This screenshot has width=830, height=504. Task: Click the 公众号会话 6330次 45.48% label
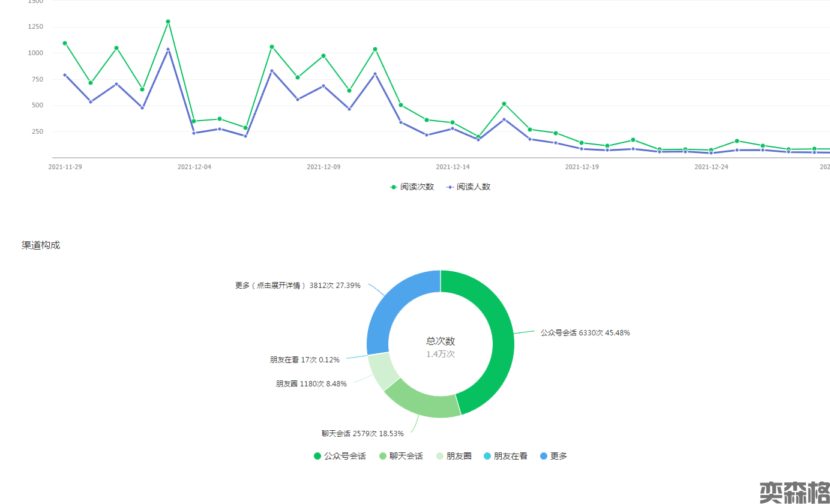click(x=585, y=332)
